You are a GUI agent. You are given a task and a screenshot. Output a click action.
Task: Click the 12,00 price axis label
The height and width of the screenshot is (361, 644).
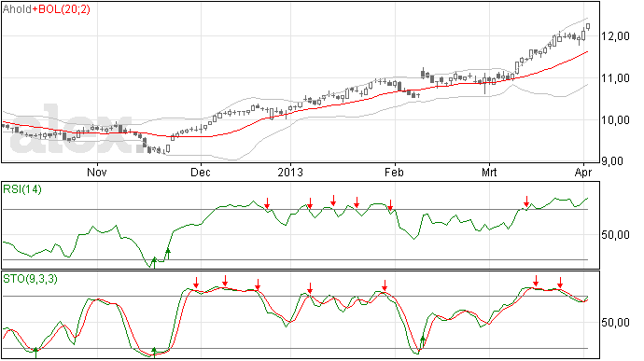point(615,36)
